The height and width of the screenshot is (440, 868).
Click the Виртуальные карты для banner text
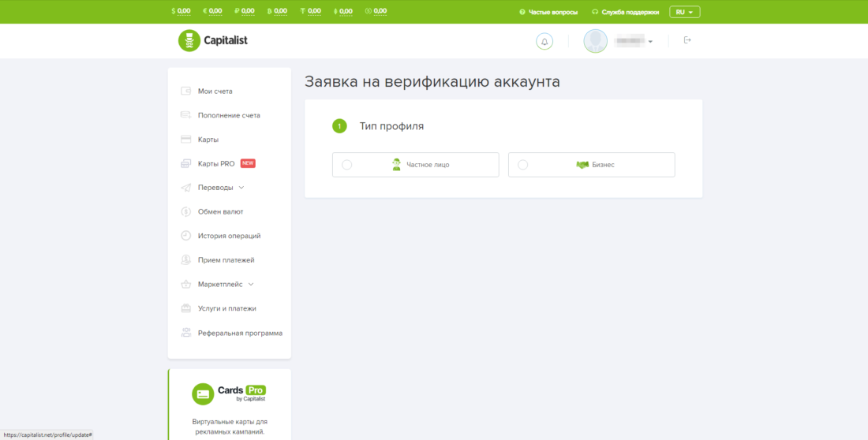point(229,422)
